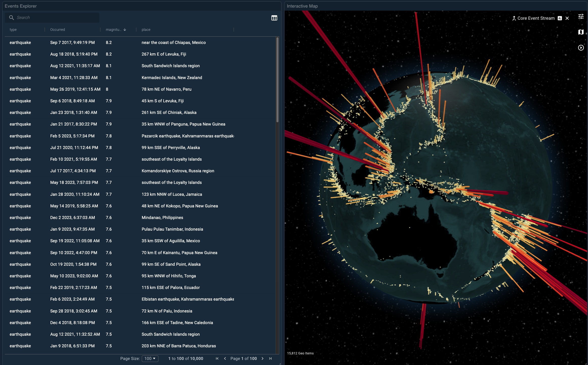
Task: Open the map settings sliders icon
Action: tap(581, 17)
